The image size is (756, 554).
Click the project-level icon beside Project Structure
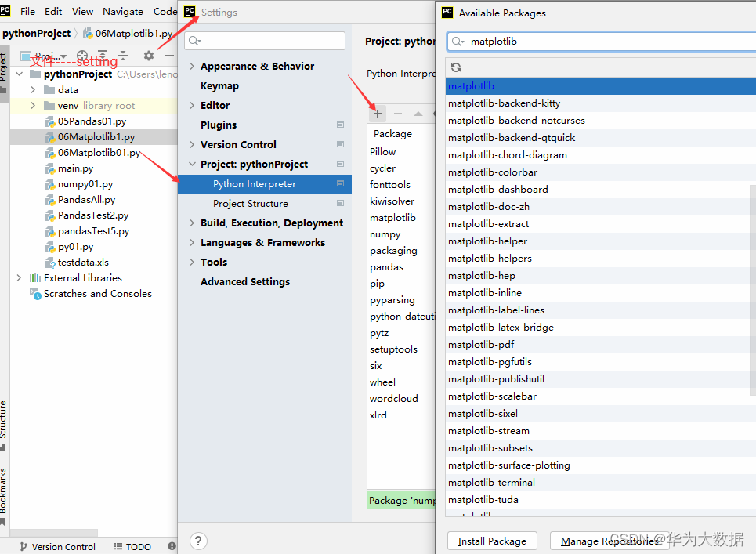pyautogui.click(x=340, y=203)
